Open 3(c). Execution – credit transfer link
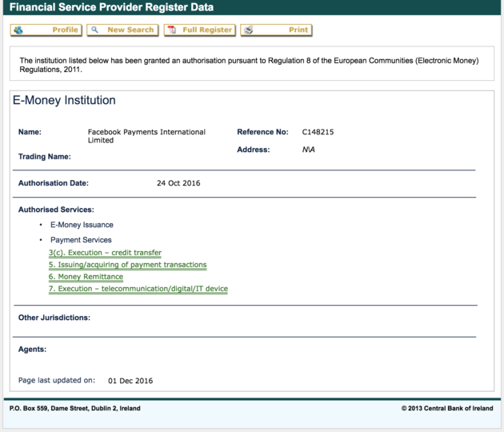The image size is (504, 432). 105,253
